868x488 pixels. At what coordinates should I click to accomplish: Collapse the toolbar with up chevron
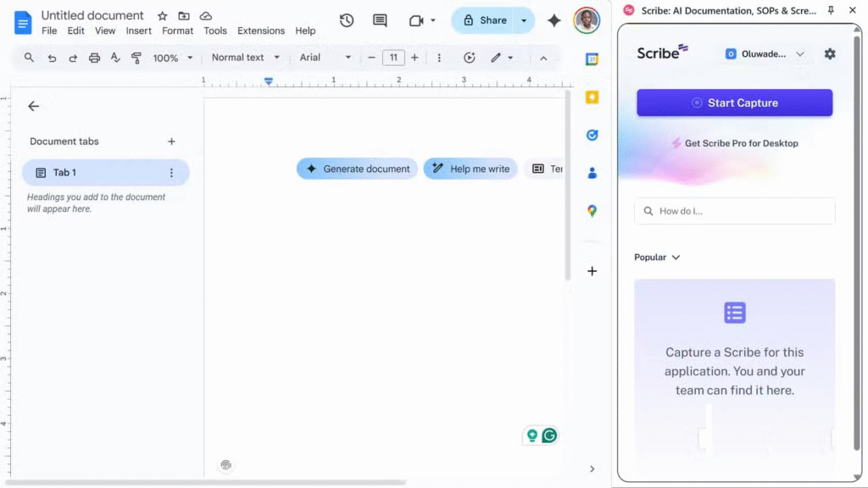tap(543, 58)
